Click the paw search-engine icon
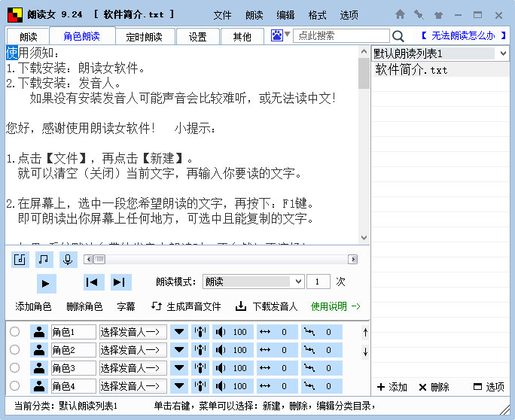Screen dimensions: 515x420 (276, 35)
